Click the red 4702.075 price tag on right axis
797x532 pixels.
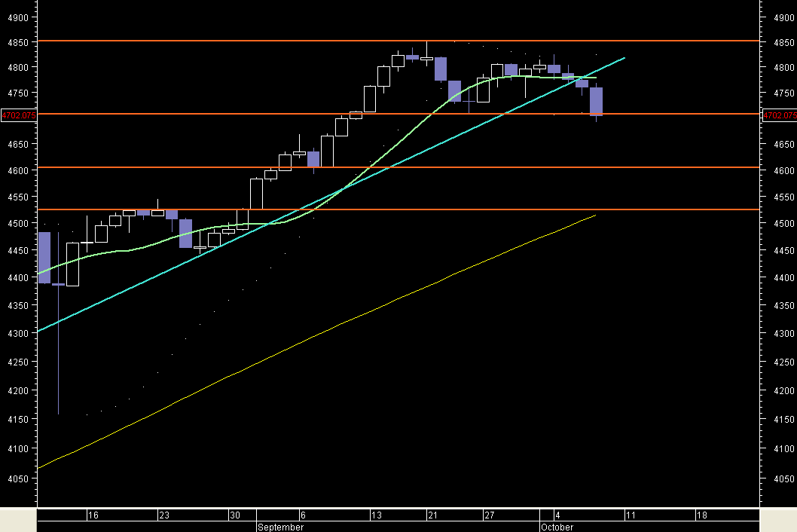(x=779, y=115)
